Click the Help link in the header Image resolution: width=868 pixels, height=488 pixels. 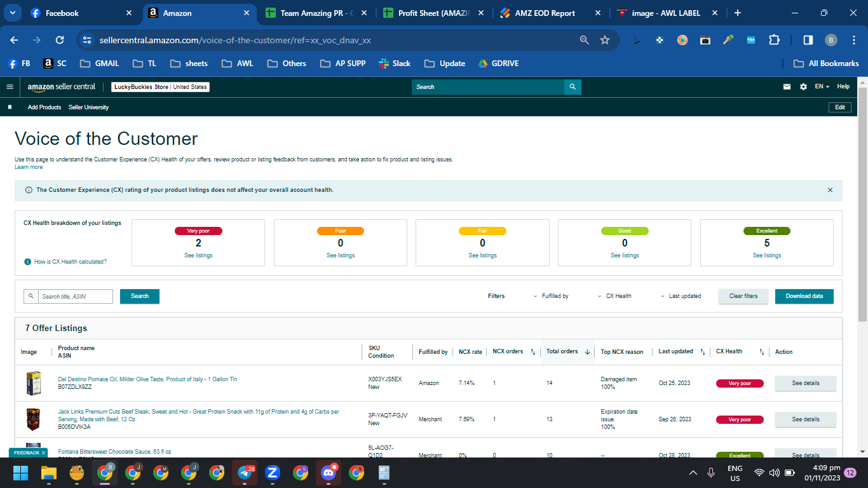coord(843,87)
